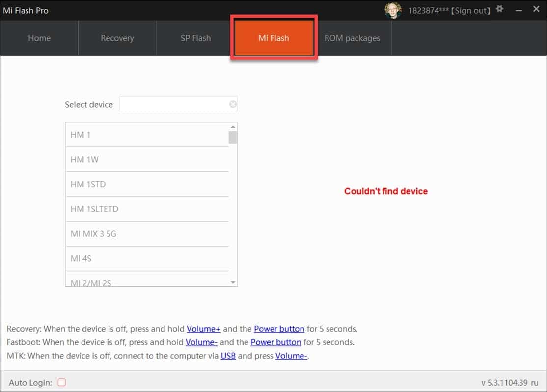This screenshot has width=547, height=392.
Task: Select HM 1W from device list
Action: (x=147, y=160)
